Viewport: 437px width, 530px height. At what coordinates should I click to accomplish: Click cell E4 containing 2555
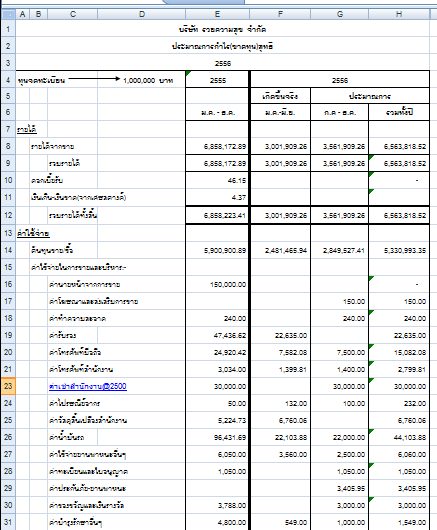[217, 80]
